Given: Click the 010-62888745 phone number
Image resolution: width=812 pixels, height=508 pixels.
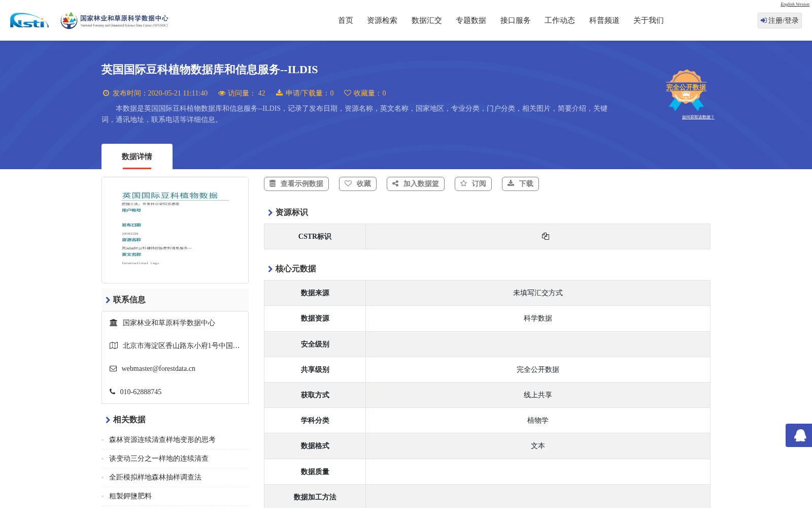Looking at the screenshot, I should coord(141,392).
